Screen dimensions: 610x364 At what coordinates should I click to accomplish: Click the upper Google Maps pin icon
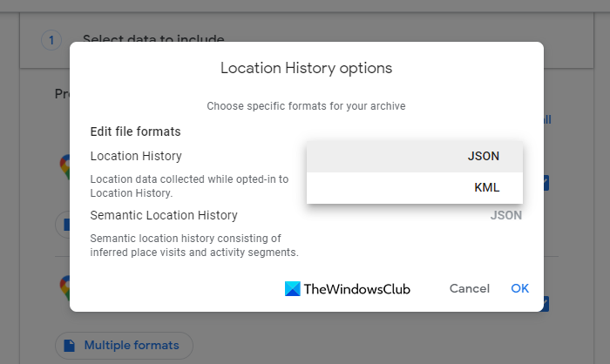point(64,166)
